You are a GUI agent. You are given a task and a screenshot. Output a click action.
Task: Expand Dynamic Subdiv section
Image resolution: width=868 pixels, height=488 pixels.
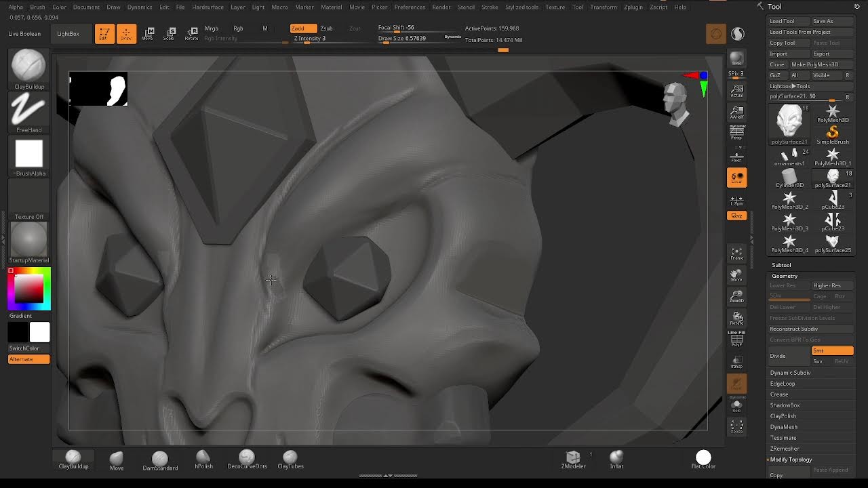(791, 373)
